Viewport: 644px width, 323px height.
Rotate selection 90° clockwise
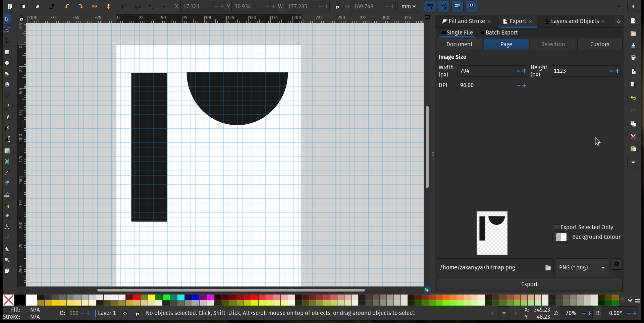click(80, 6)
